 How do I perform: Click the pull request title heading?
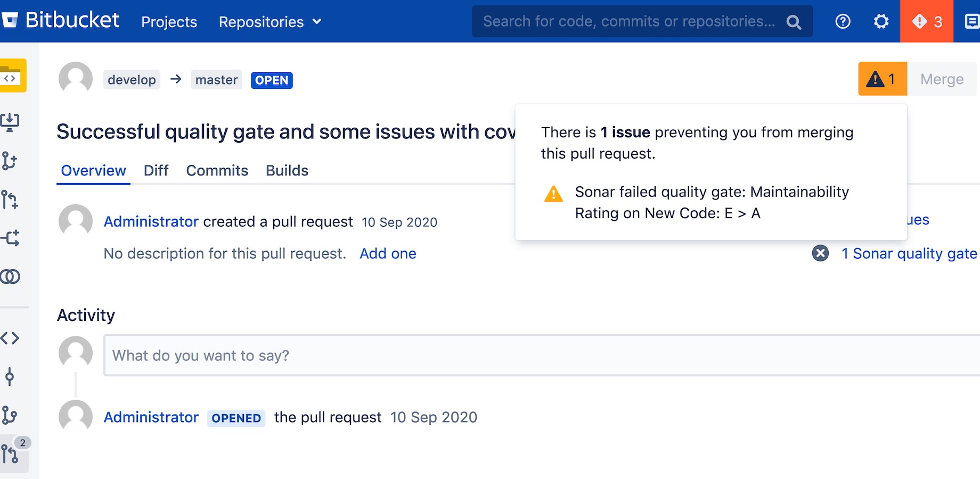coord(287,132)
